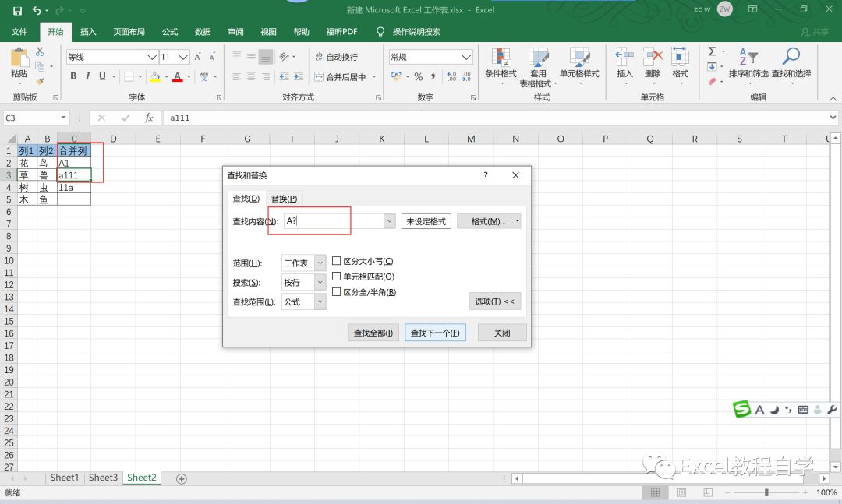Open the font name dropdown (等线)
This screenshot has height=504, width=842.
pyautogui.click(x=152, y=57)
